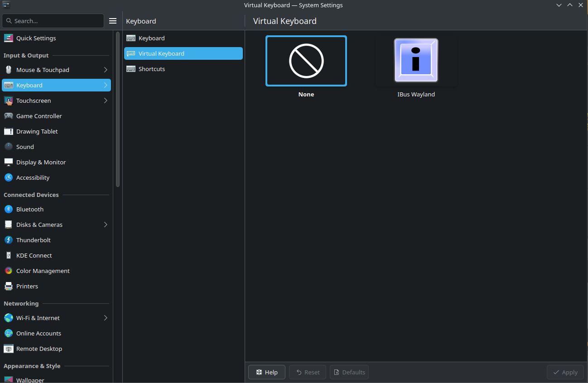Image resolution: width=588 pixels, height=383 pixels.
Task: Click the Color Management color wheel icon
Action: [8, 271]
